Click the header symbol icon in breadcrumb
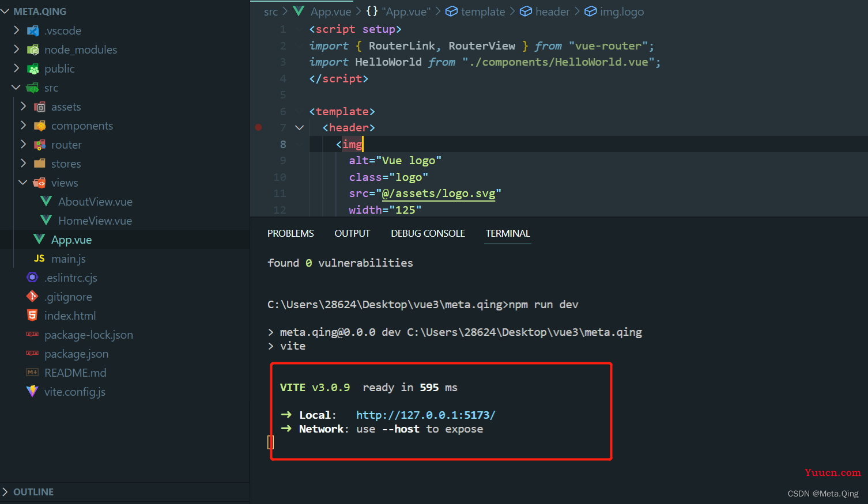The image size is (868, 504). [526, 11]
